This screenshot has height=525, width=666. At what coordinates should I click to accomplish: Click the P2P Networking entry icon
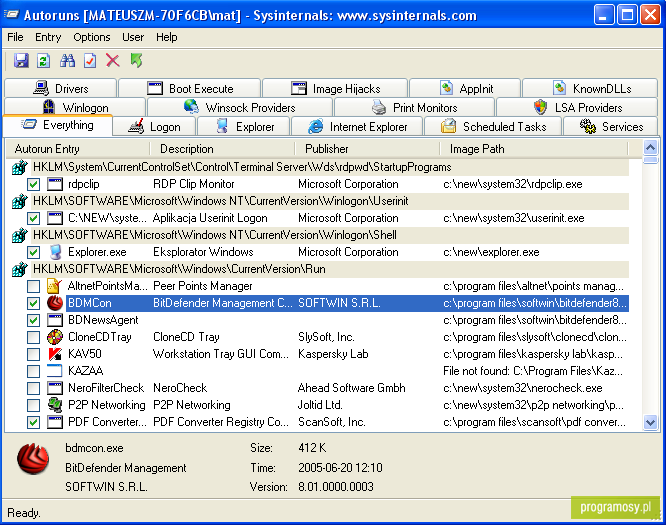(x=55, y=405)
